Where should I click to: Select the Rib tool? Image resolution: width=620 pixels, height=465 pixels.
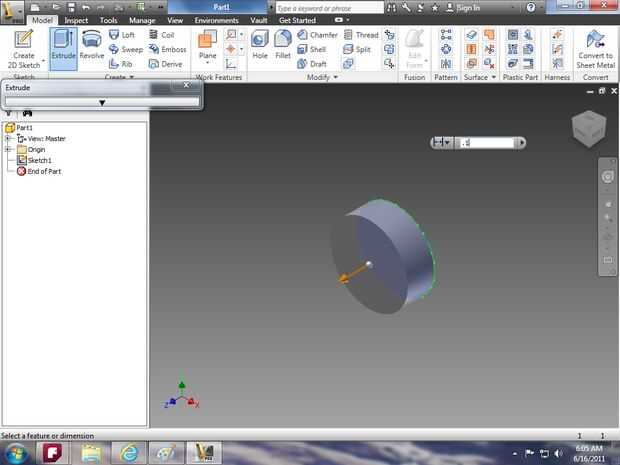tap(121, 64)
